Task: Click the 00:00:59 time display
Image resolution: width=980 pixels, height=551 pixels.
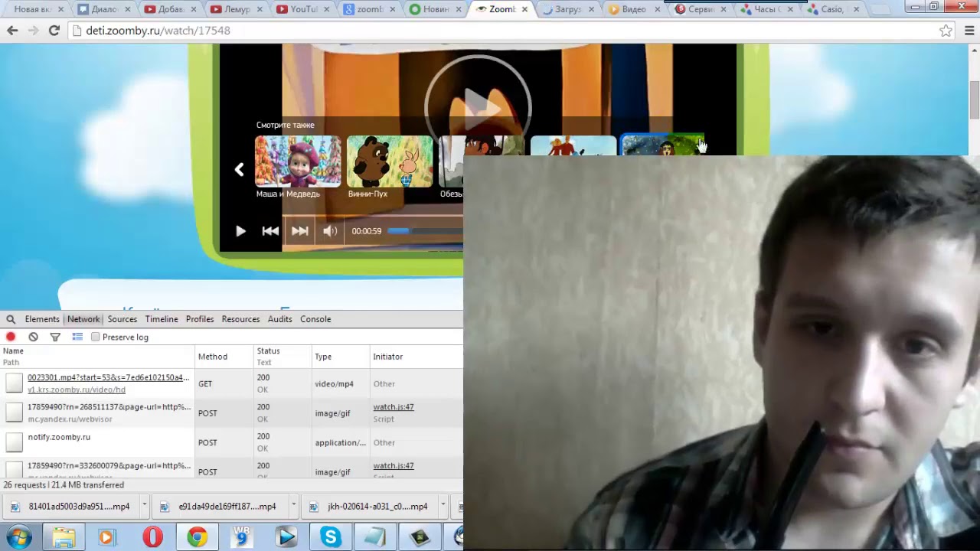Action: pos(366,231)
